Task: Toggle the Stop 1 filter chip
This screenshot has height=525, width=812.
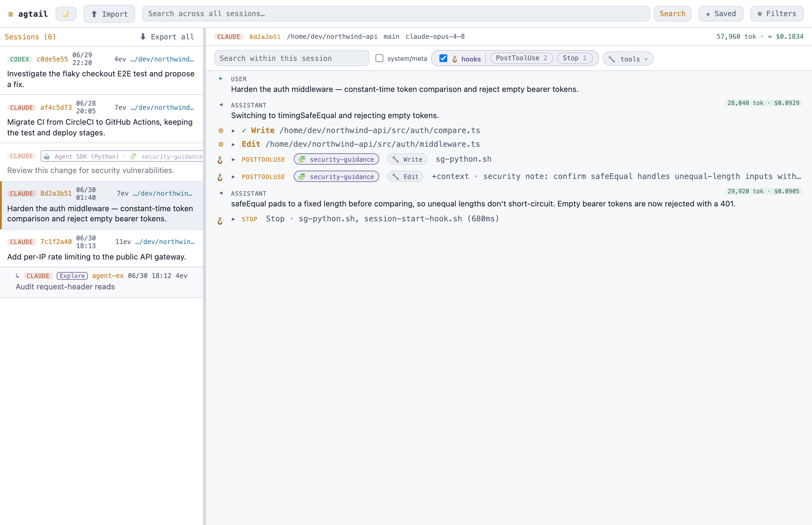Action: [575, 58]
